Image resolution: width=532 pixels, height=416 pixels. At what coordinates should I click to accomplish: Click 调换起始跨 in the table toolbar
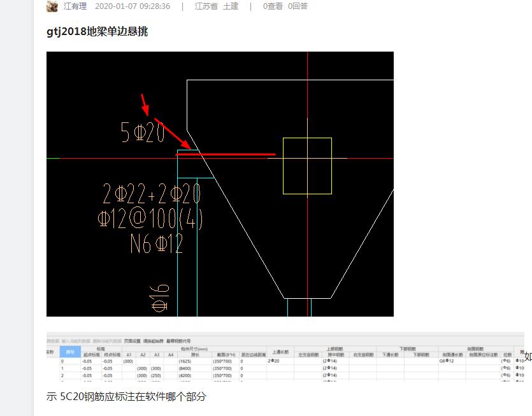pyautogui.click(x=153, y=341)
